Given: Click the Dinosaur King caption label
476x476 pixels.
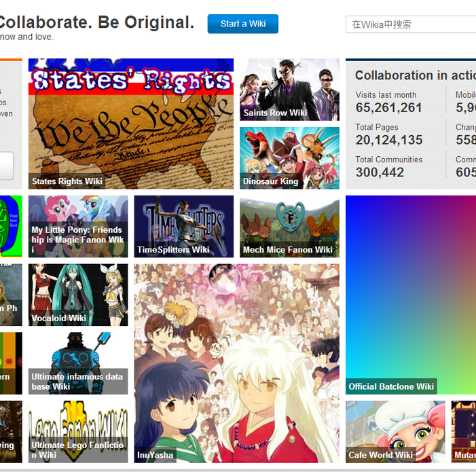Looking at the screenshot, I should [x=270, y=181].
